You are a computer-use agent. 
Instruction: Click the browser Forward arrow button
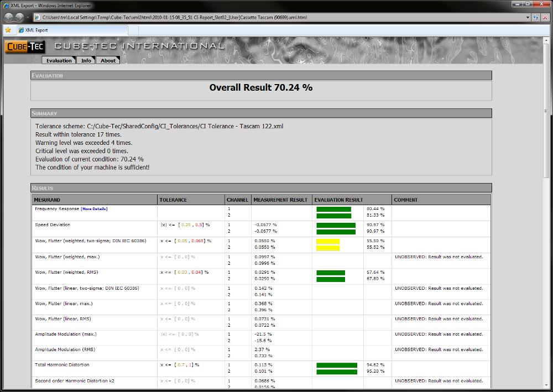(x=20, y=17)
